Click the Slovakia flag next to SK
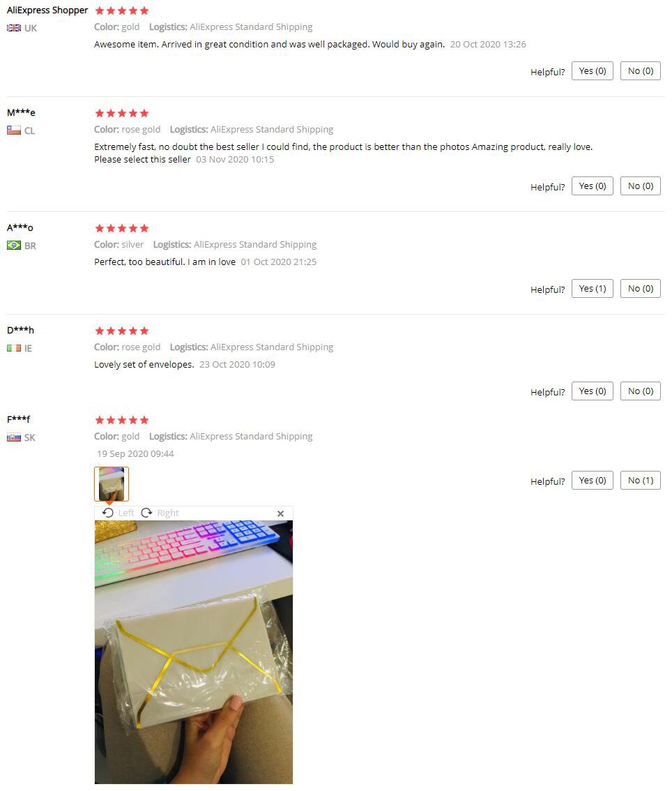 pos(14,437)
